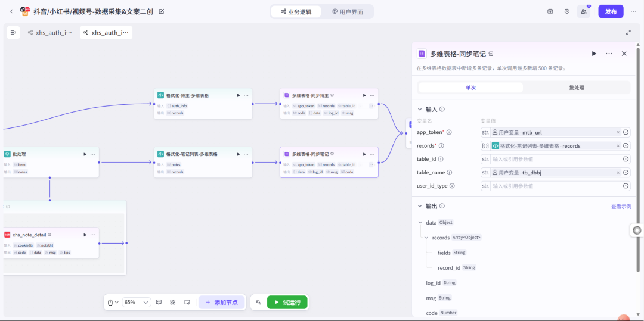Screen dimensions: 644x321
Task: Go back using the top-left arrow
Action: pyautogui.click(x=11, y=11)
